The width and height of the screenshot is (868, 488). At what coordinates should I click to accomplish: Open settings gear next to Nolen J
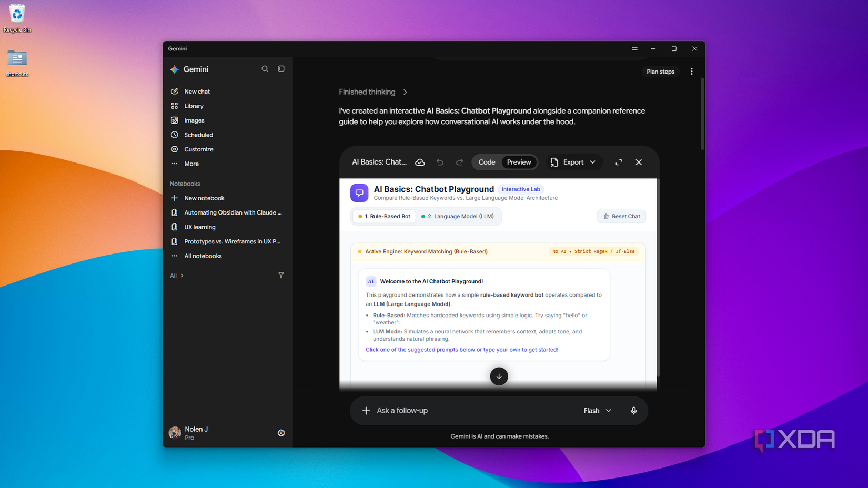281,433
